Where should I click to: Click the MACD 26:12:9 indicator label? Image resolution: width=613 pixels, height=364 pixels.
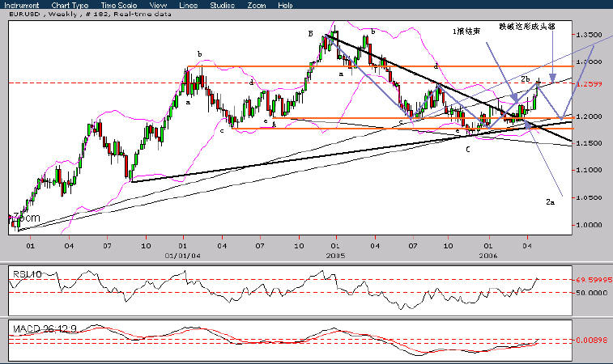pyautogui.click(x=45, y=329)
